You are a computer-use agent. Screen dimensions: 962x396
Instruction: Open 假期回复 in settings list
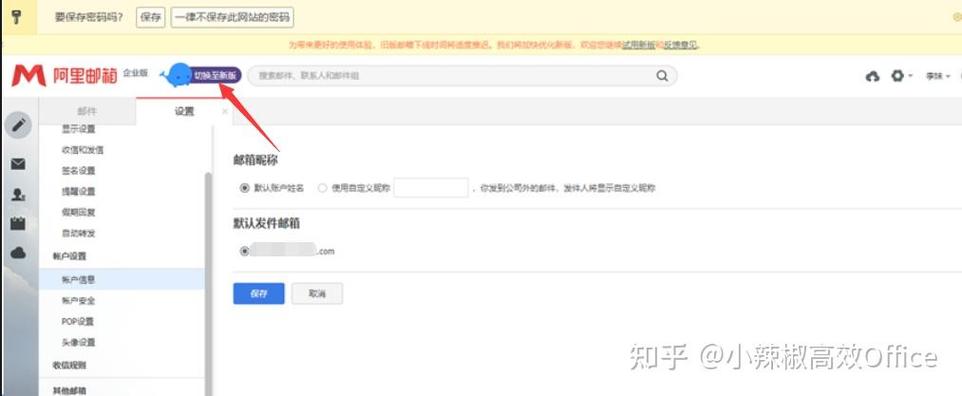coord(79,212)
